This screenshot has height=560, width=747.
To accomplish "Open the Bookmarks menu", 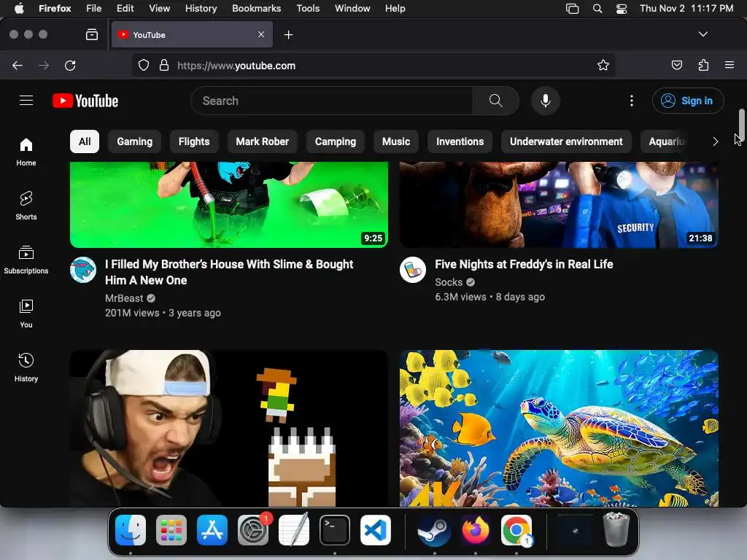I will coord(256,9).
